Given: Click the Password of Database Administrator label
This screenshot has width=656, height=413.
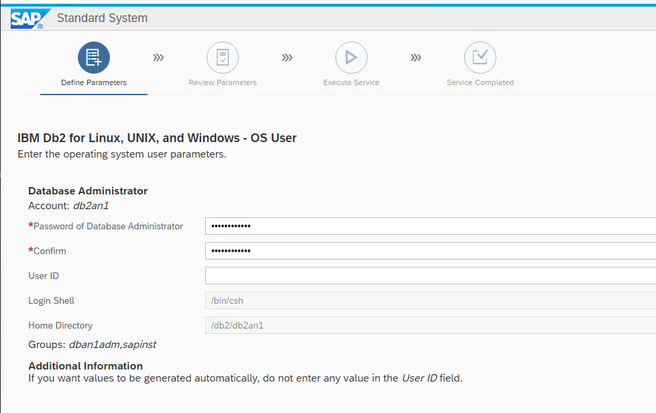Looking at the screenshot, I should [108, 226].
